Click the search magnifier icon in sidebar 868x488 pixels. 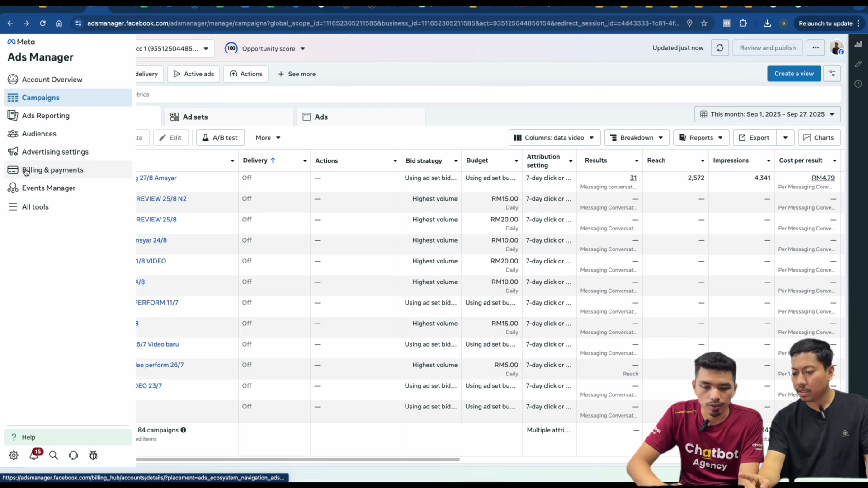pyautogui.click(x=53, y=455)
